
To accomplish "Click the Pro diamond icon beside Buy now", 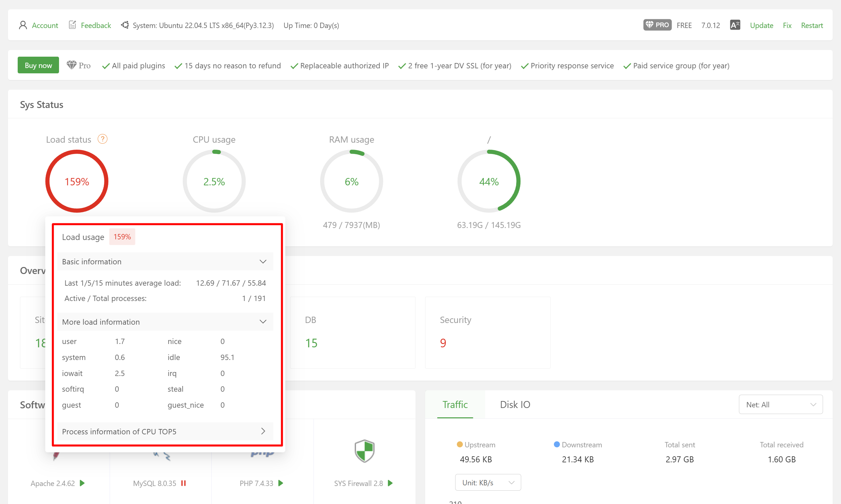I will (x=71, y=65).
